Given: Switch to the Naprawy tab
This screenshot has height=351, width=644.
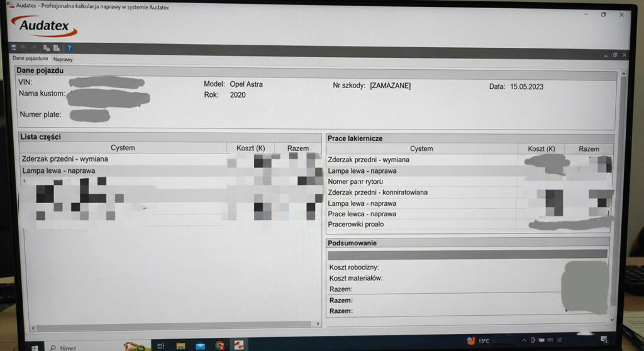Looking at the screenshot, I should [x=63, y=59].
